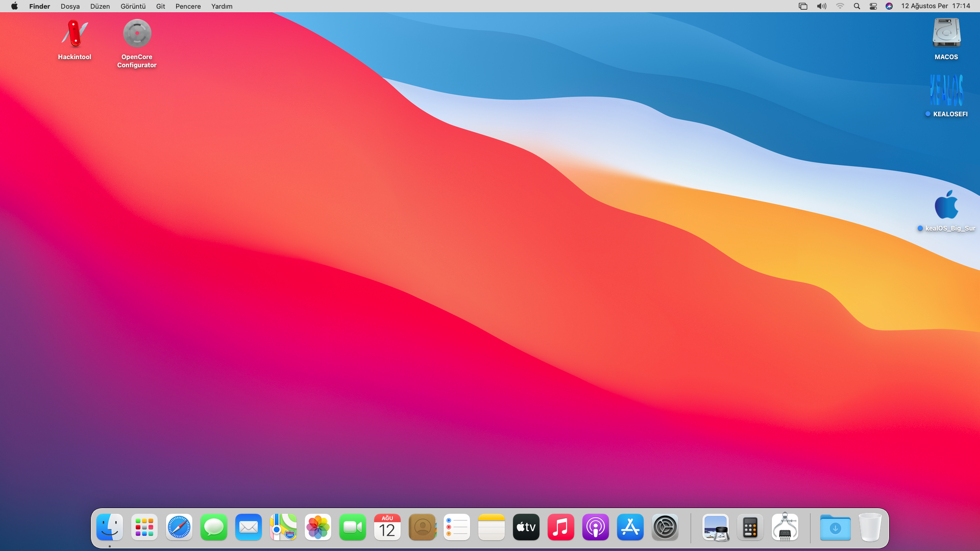Open Apple TV app in Dock
The image size is (980, 551).
point(526,528)
